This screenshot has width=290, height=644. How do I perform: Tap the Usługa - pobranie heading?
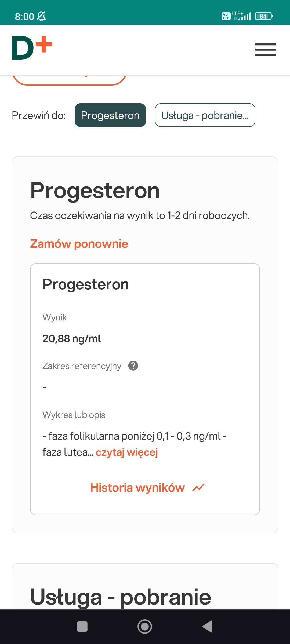[x=121, y=597]
